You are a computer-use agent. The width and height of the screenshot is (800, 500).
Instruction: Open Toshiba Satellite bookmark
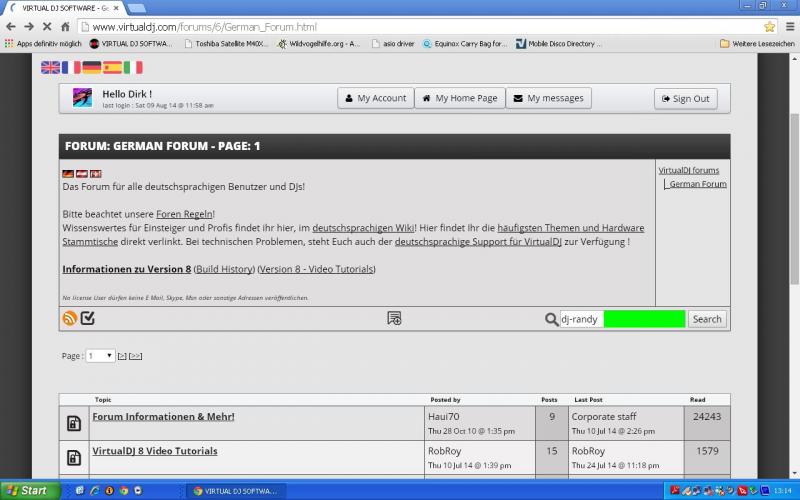click(226, 44)
